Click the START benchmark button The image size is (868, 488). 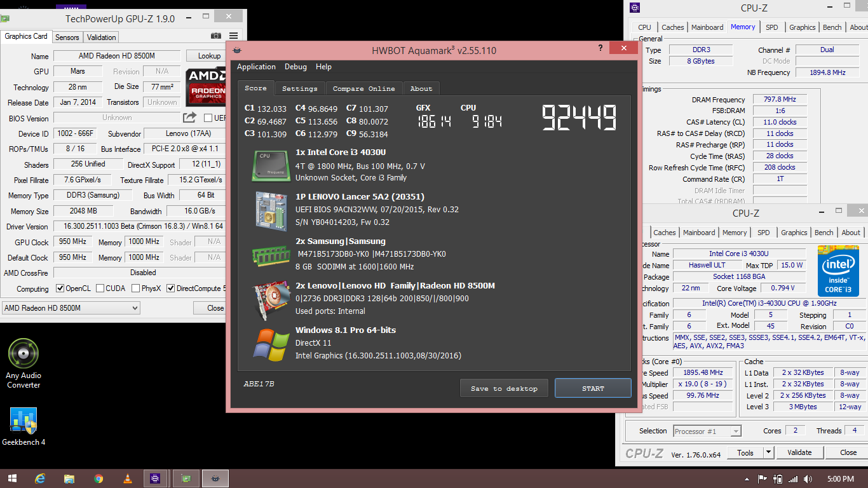[593, 388]
